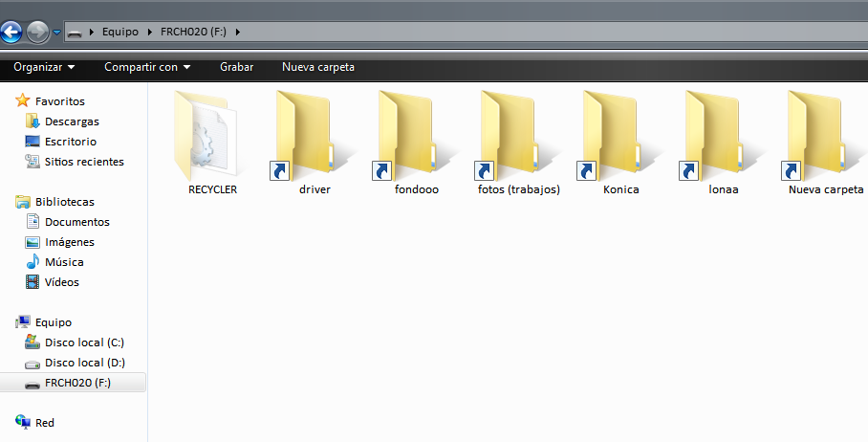Click the Grabar toolbar button

(x=236, y=67)
